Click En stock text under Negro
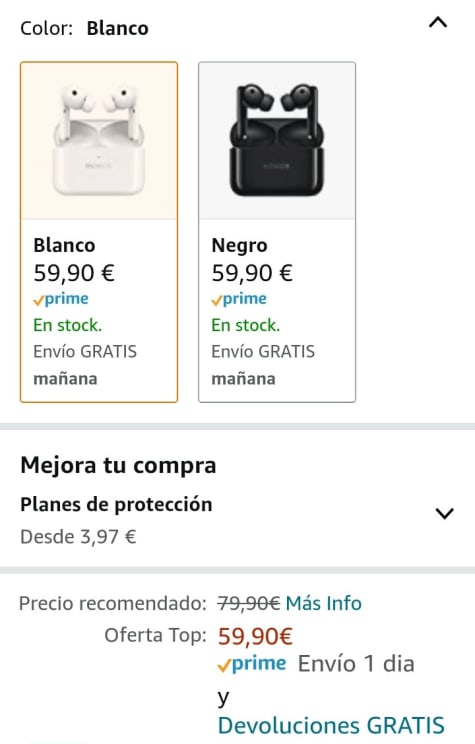This screenshot has height=744, width=475. click(245, 325)
